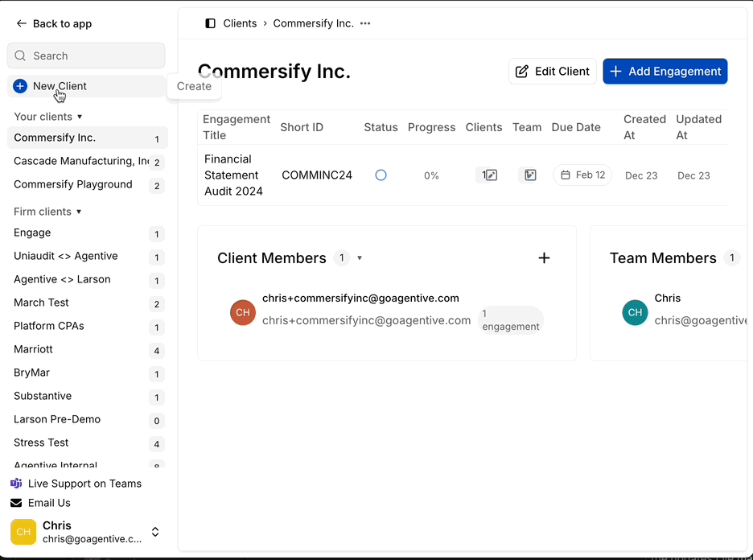Viewport: 753px width, 560px height.
Task: Click the Back to app arrow
Action: [21, 23]
